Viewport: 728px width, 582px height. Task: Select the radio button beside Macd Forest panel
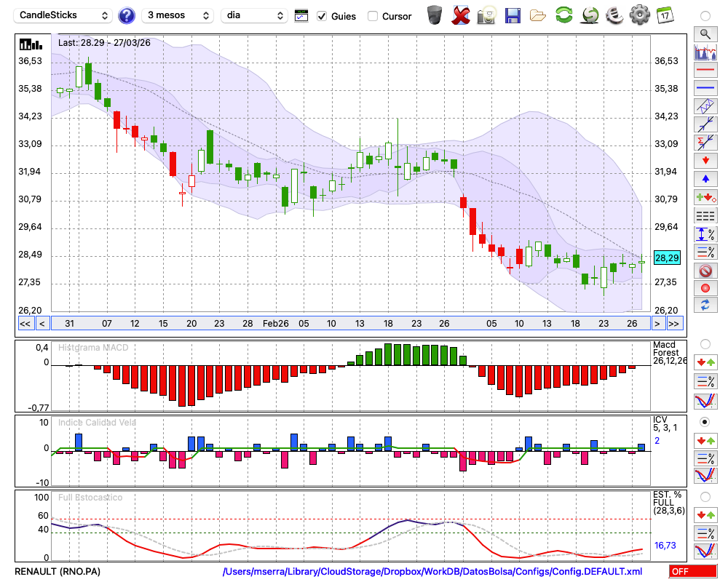coord(705,343)
